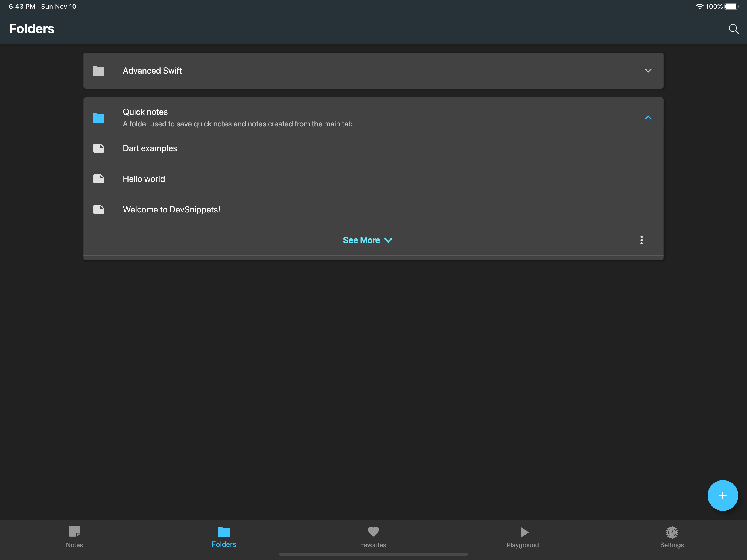Viewport: 747px width, 560px height.
Task: Click the Welcome to DevSnippets note icon
Action: 99,209
